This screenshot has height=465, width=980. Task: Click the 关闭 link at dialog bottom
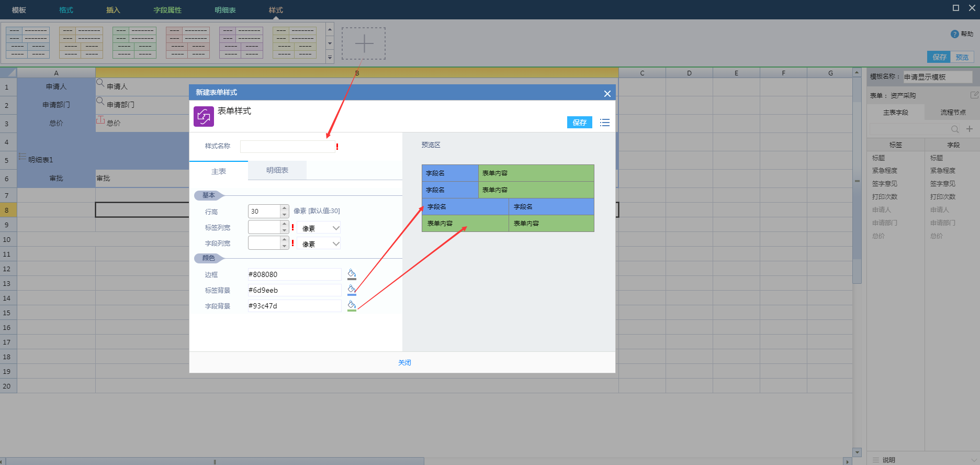pyautogui.click(x=404, y=362)
